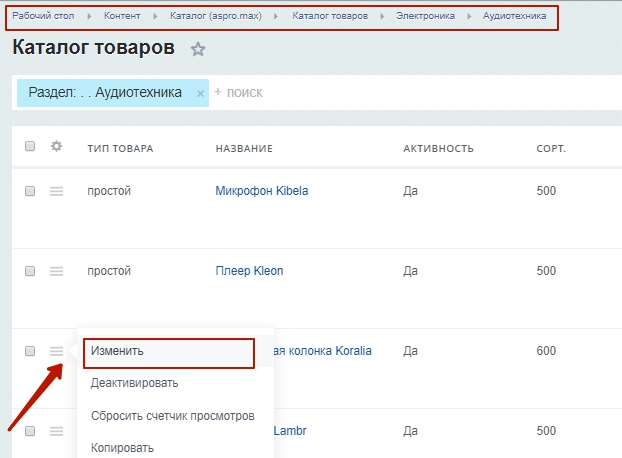Add Каталог товаров page to favorites star

[x=198, y=50]
